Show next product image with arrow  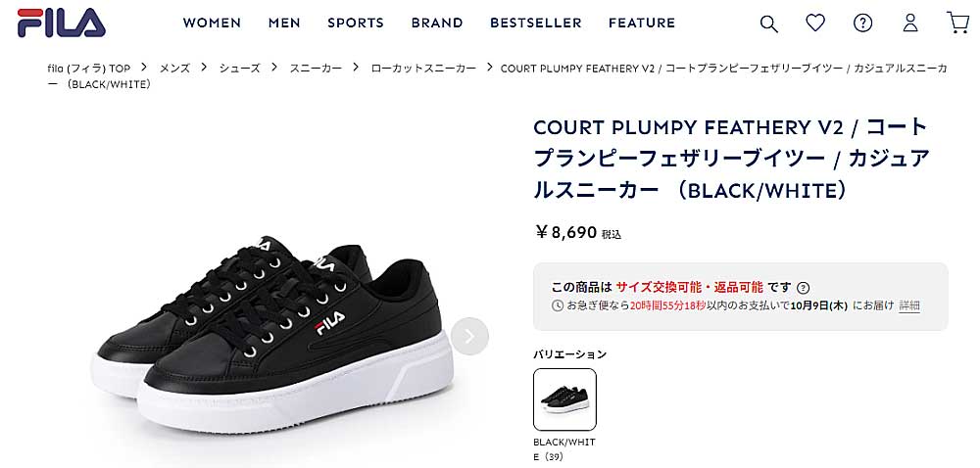point(469,336)
